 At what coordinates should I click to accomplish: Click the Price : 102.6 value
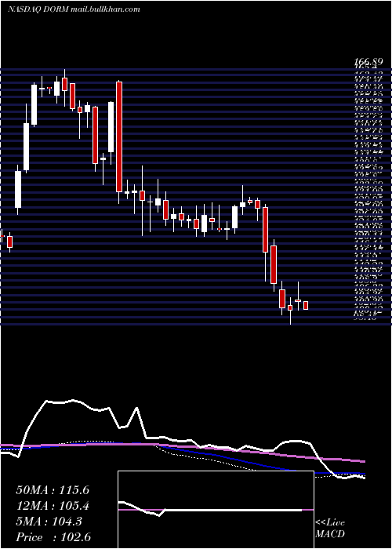[53, 537]
